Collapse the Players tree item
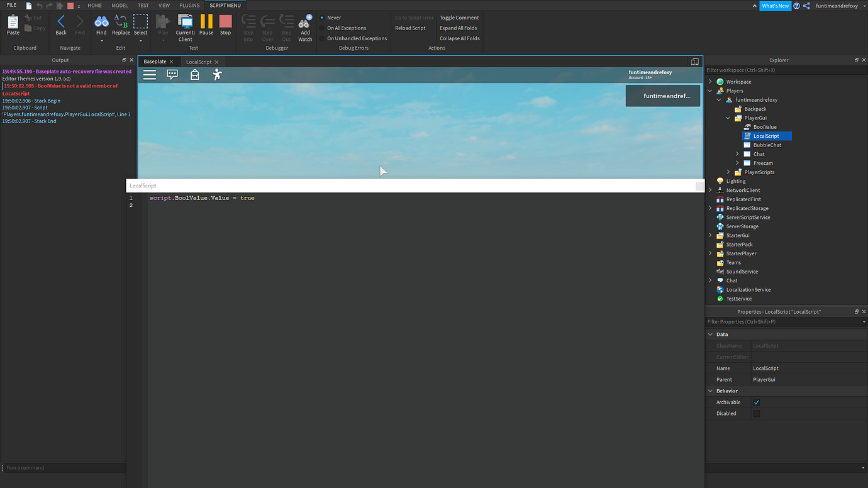Image resolution: width=868 pixels, height=488 pixels. (x=710, y=90)
